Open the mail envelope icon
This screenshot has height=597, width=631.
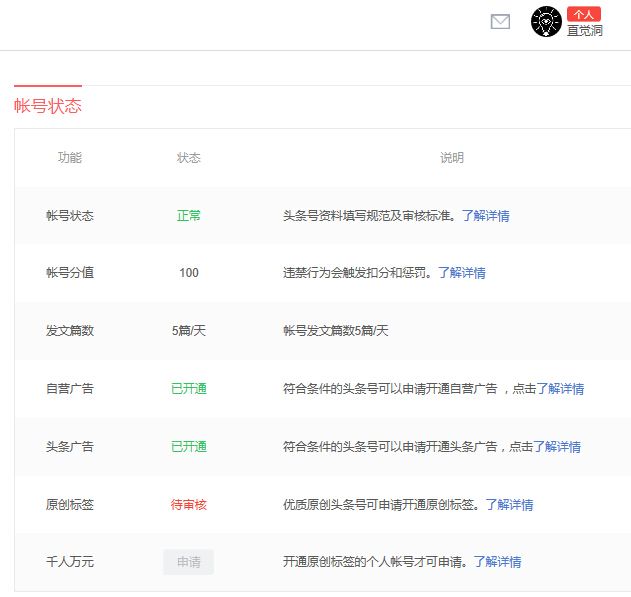(500, 22)
